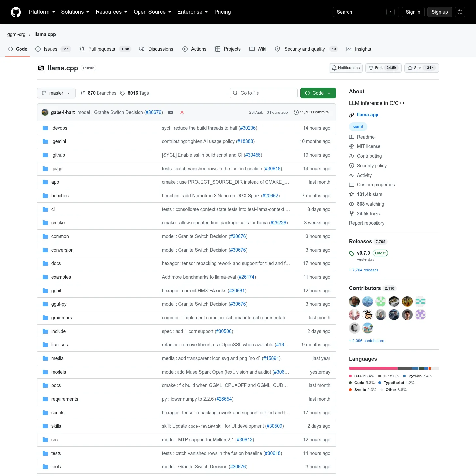Switch to the Discussions tab

pos(156,49)
